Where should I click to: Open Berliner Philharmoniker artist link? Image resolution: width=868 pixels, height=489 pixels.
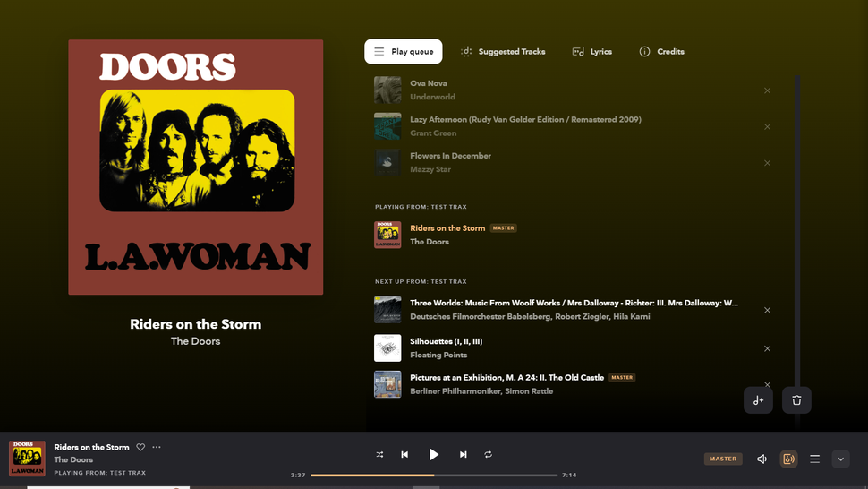click(455, 391)
